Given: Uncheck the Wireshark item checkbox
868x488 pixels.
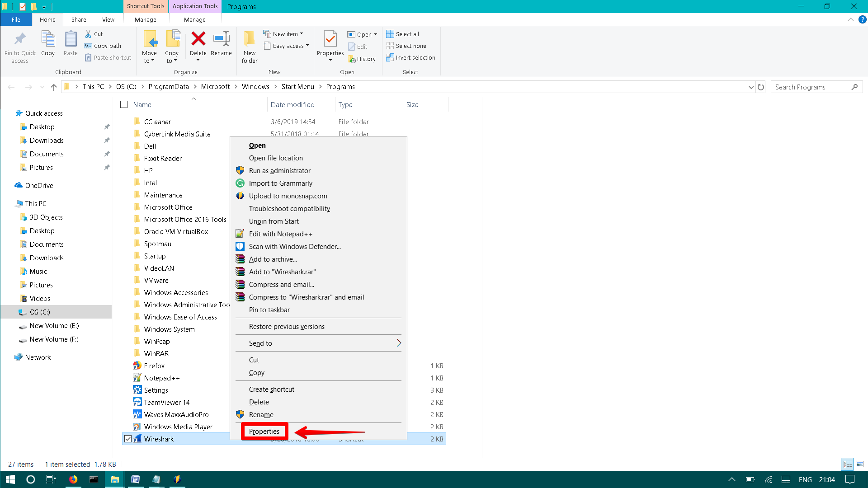Looking at the screenshot, I should click(x=128, y=439).
